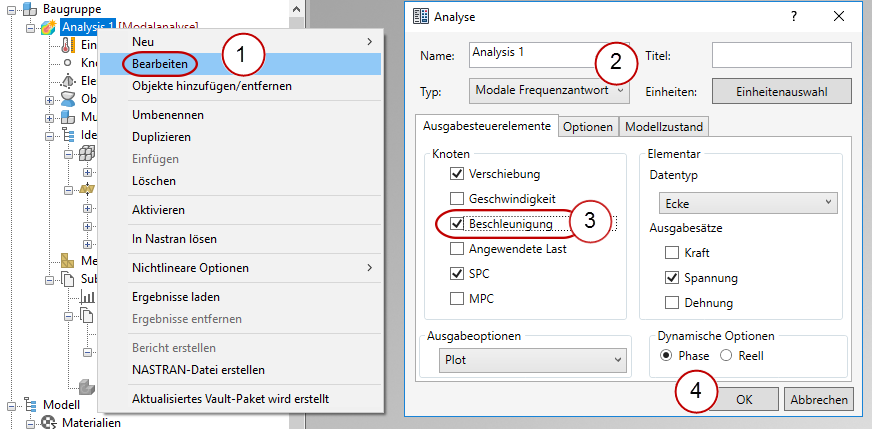Enable the Geschwindigkeit checkbox
This screenshot has height=429, width=872.
[x=457, y=198]
